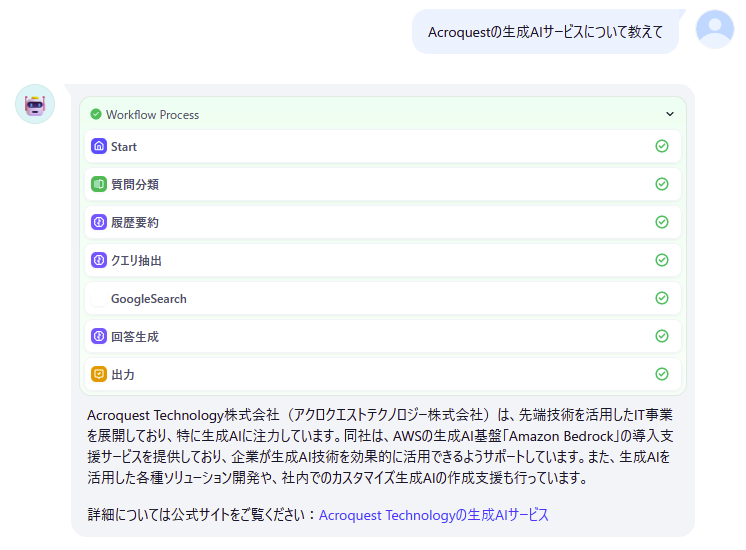Click the 回答生成 LLM node icon
This screenshot has width=746, height=550.
pos(98,336)
